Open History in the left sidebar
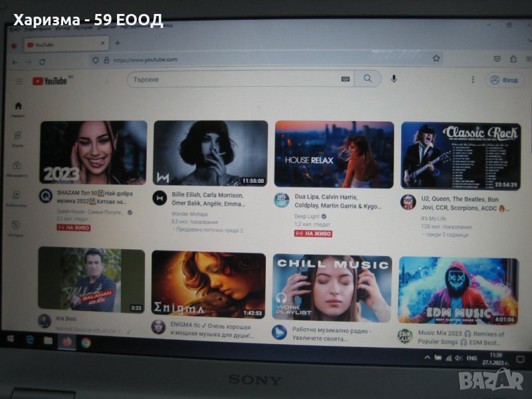The image size is (532, 399). [16, 227]
